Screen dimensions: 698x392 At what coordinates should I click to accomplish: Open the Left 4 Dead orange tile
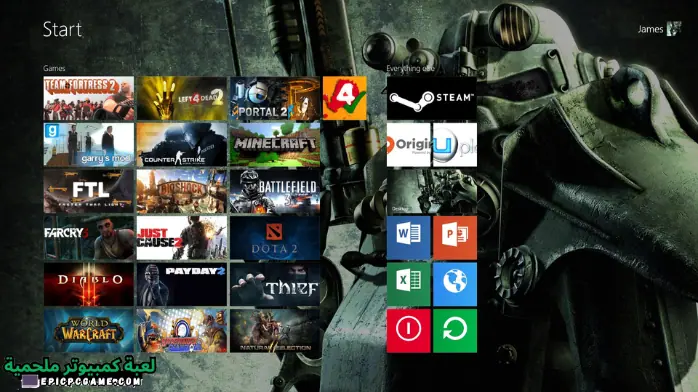(345, 98)
